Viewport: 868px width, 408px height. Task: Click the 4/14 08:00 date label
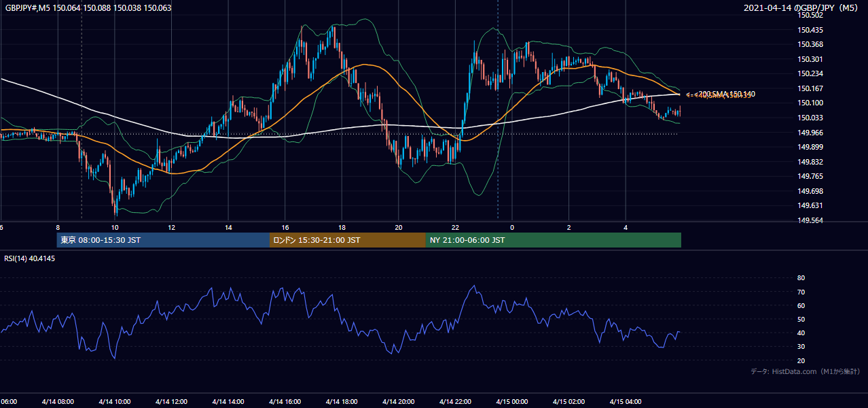(x=58, y=402)
